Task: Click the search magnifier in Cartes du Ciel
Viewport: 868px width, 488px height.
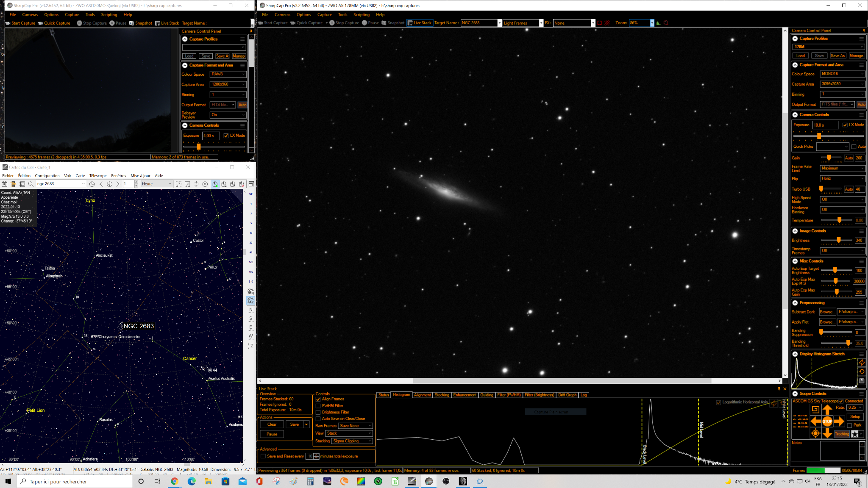Action: [31, 184]
